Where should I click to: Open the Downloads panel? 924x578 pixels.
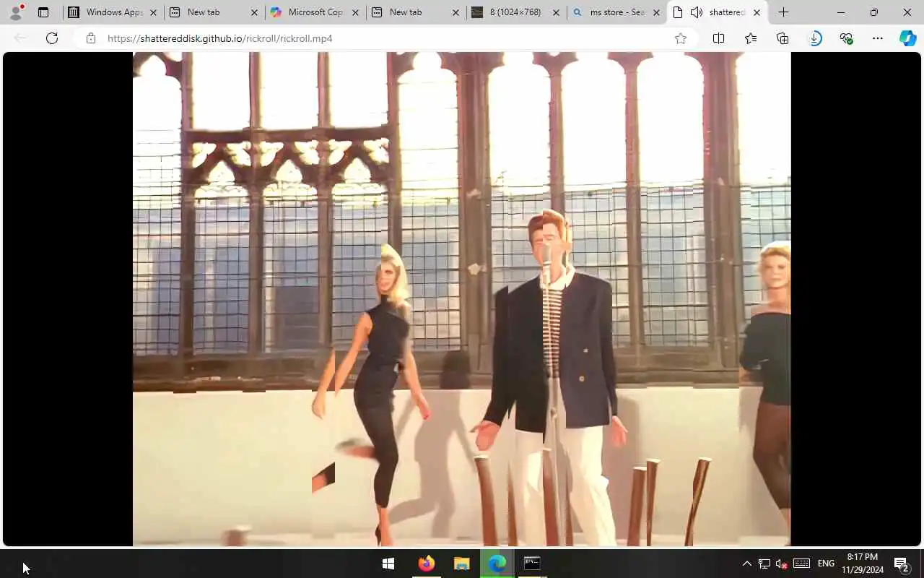[x=815, y=38]
